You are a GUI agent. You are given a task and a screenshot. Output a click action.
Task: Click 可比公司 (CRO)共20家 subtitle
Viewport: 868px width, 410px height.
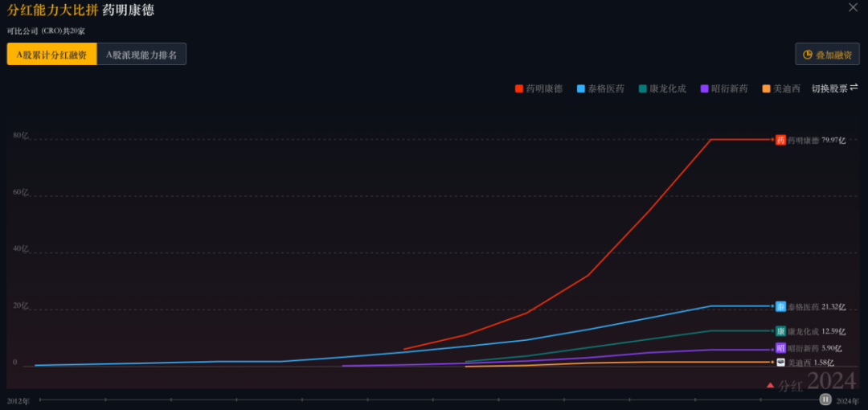tap(46, 31)
